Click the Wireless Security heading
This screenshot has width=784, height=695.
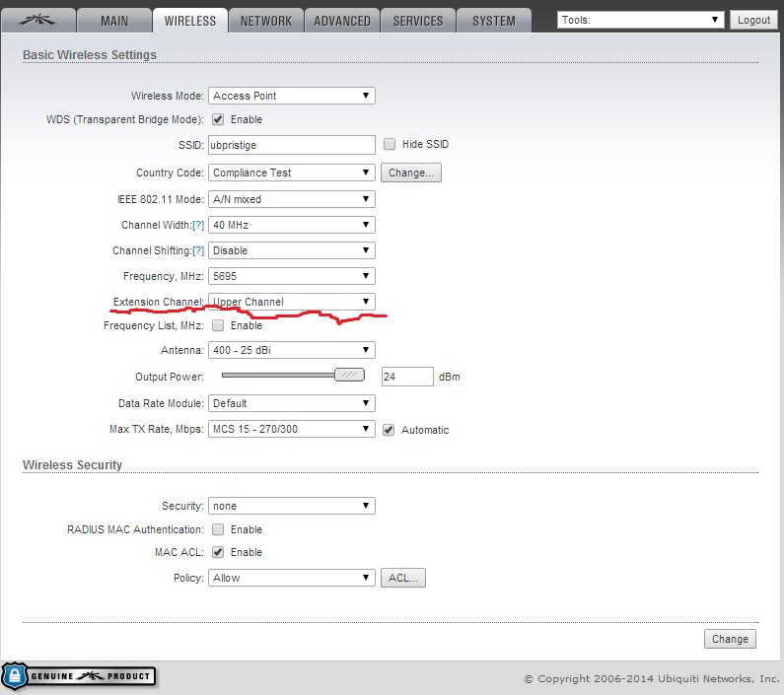(73, 465)
